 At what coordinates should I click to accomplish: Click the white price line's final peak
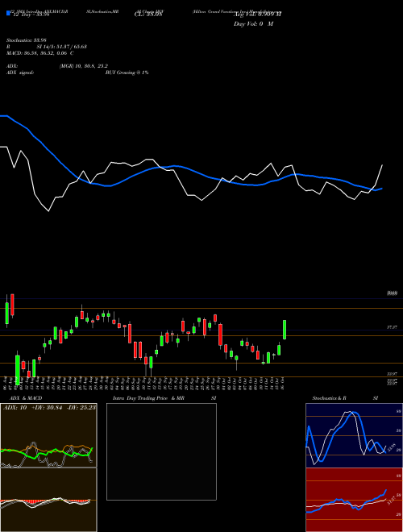[x=382, y=165]
